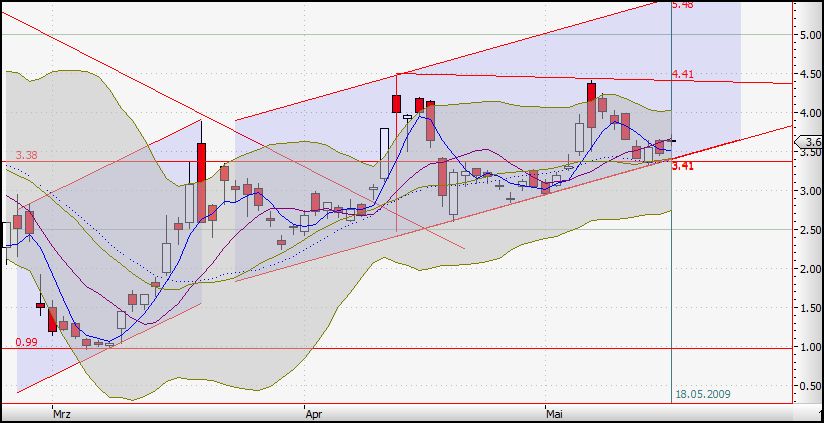The height and width of the screenshot is (423, 824).
Task: Click the 3.00 price axis value
Action: (811, 191)
